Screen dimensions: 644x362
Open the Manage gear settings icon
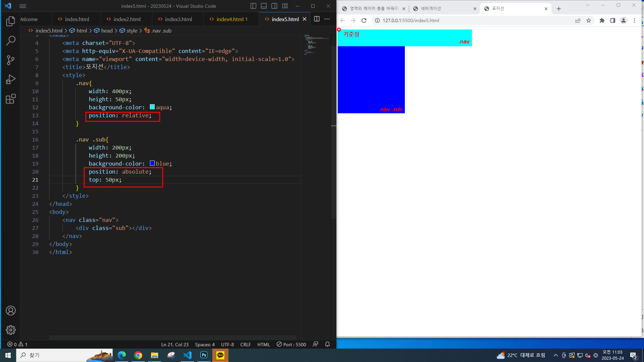[11, 330]
